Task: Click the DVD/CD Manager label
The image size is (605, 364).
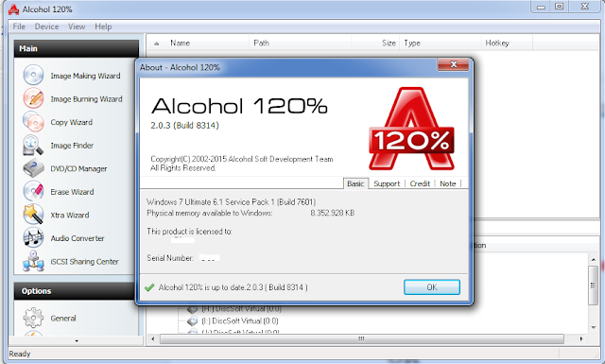Action: coord(78,168)
